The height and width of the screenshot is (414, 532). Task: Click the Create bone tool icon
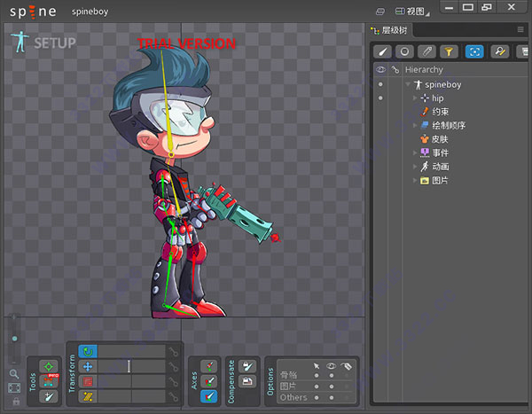coord(51,395)
